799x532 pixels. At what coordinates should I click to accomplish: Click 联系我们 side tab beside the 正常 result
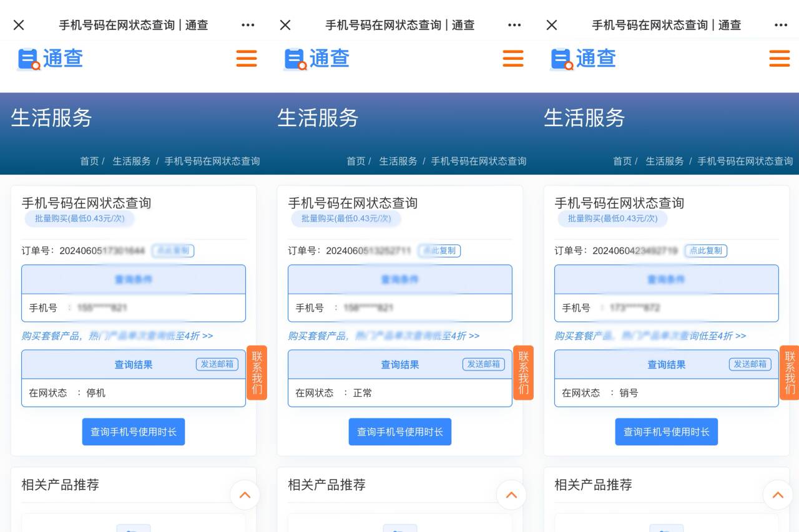point(523,372)
